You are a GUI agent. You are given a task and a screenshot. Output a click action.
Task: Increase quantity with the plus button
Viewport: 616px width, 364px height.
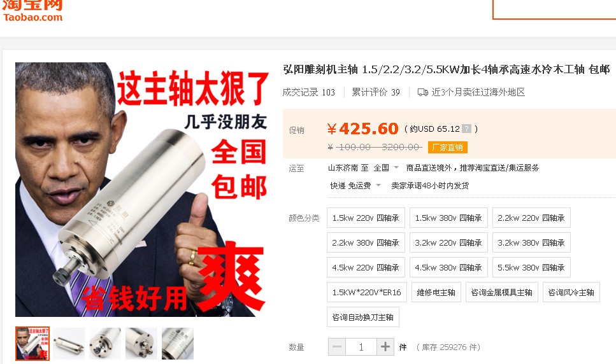coord(385,347)
